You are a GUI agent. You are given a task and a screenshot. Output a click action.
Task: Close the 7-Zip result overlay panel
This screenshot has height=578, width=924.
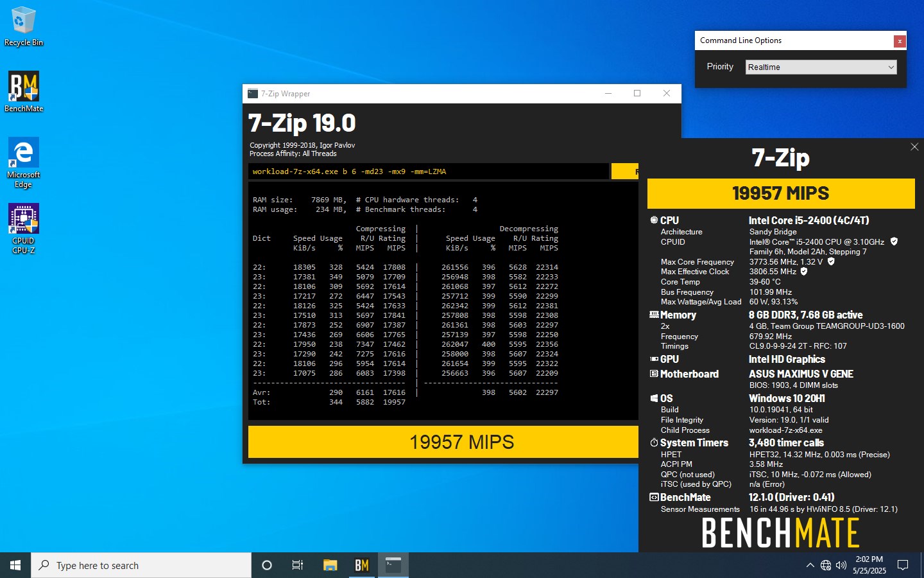(x=914, y=147)
